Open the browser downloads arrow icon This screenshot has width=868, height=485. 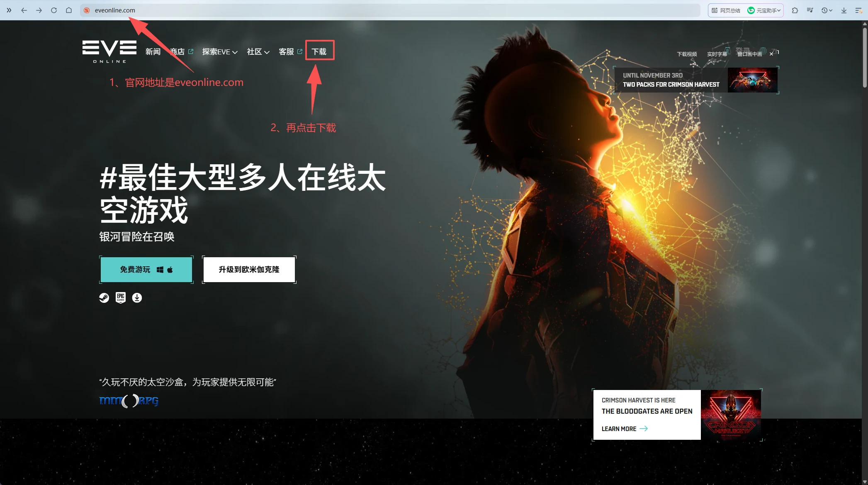pyautogui.click(x=844, y=10)
